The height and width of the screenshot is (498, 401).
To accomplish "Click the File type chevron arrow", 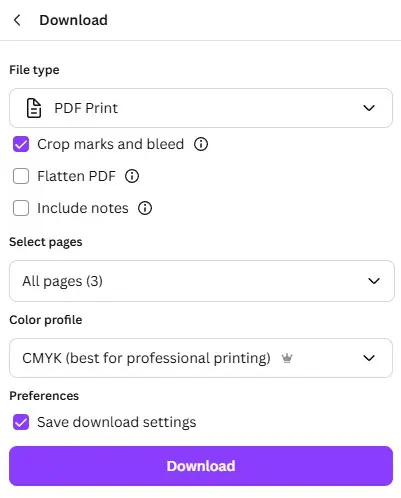I will pyautogui.click(x=369, y=108).
